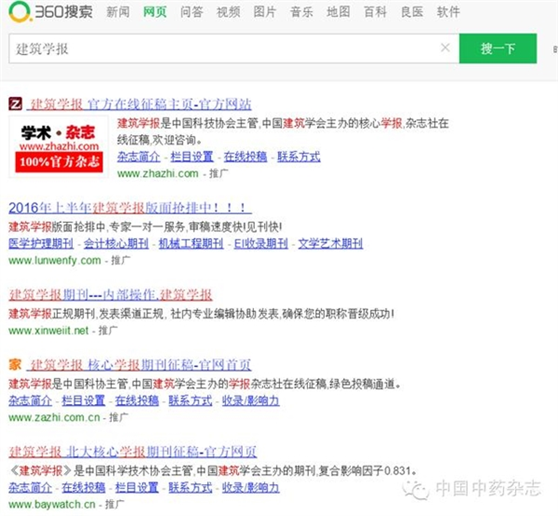Open the 会计核心期刊 link
This screenshot has width=558, height=516.
116,243
